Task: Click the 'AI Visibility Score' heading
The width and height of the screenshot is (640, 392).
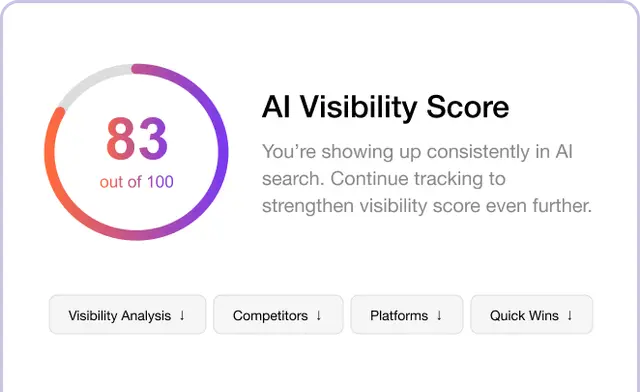Action: (x=385, y=107)
